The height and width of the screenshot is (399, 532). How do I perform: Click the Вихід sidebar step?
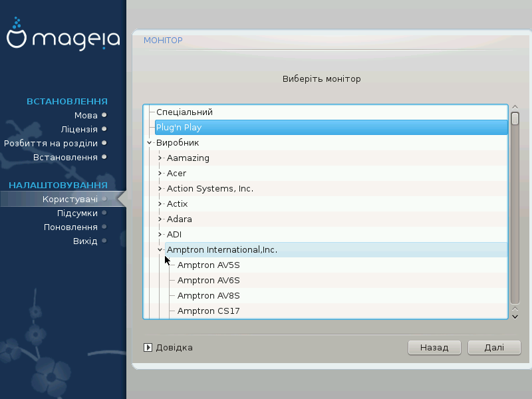pos(85,241)
